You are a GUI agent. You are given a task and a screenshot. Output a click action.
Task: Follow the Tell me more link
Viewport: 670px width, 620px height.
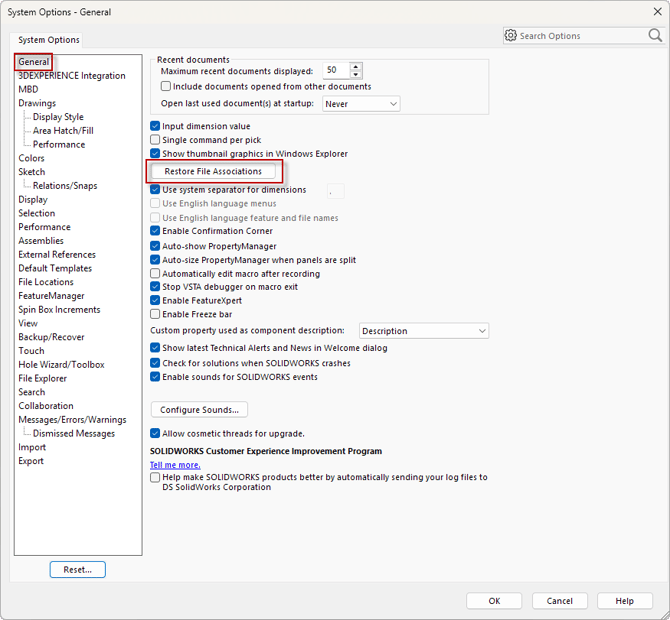[175, 465]
